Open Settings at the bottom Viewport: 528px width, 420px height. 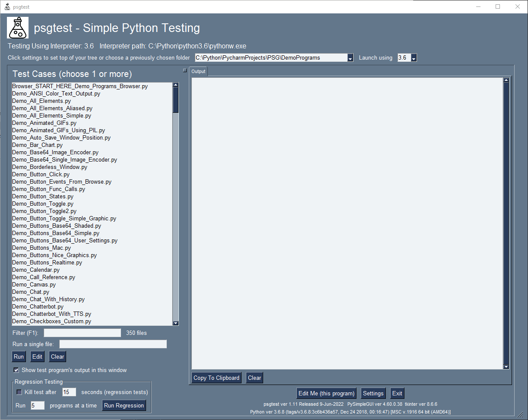(x=373, y=393)
